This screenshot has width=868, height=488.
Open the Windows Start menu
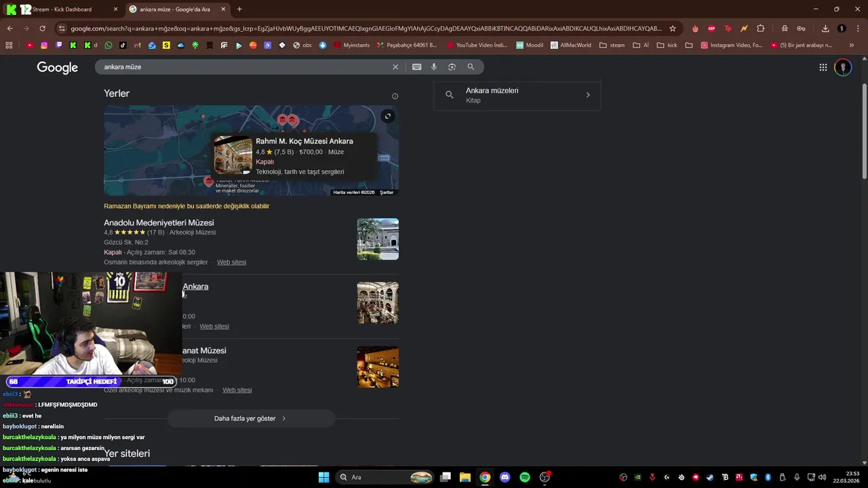click(x=323, y=477)
